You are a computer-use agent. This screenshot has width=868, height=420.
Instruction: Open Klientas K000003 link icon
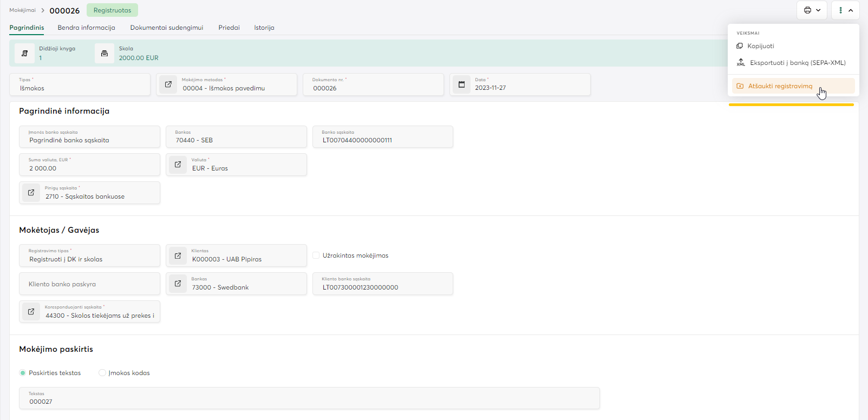[x=178, y=255]
